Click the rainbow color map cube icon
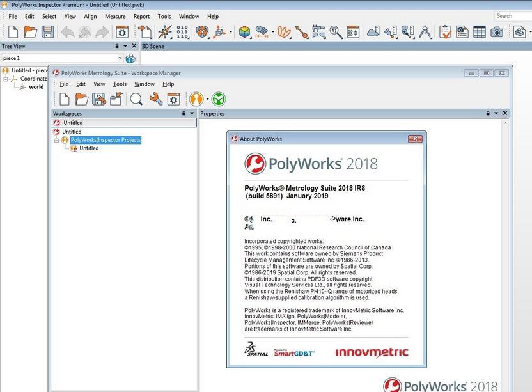 pos(244,32)
